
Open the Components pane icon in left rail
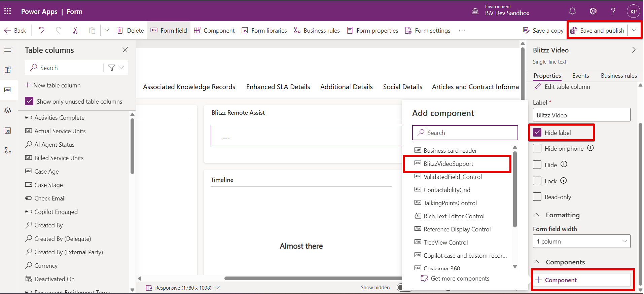8,70
